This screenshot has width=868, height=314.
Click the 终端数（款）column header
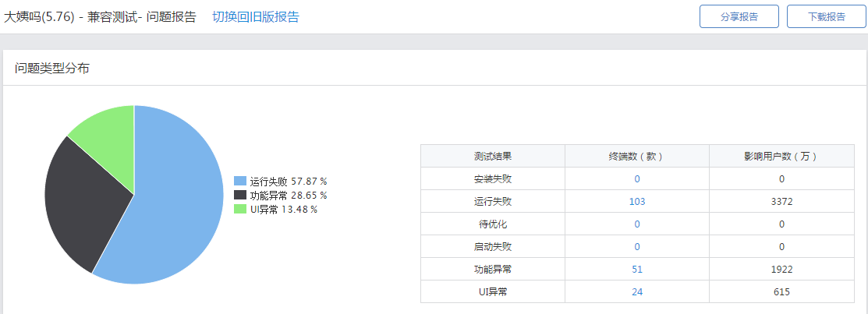coord(636,156)
